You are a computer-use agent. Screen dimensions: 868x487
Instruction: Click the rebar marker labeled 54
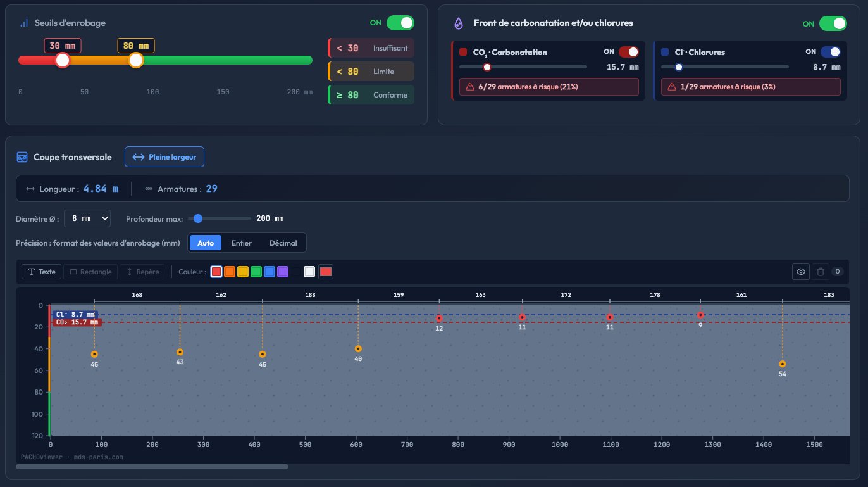click(x=783, y=364)
